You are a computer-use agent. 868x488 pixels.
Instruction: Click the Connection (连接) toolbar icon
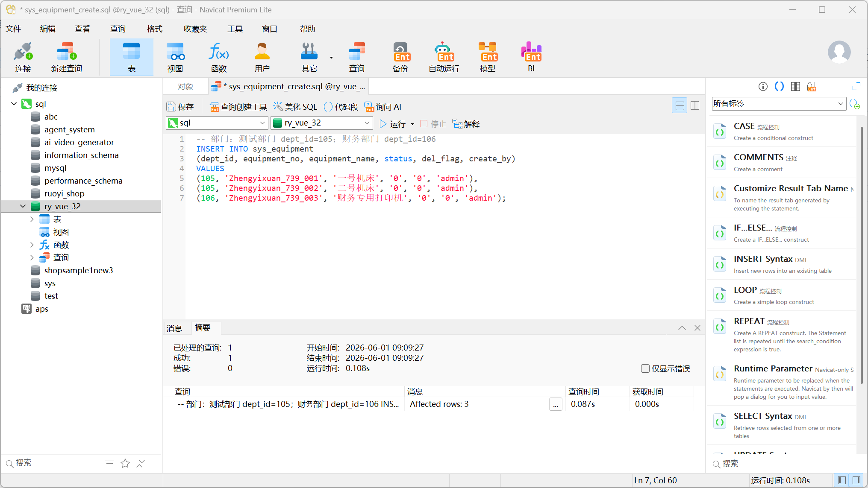23,57
